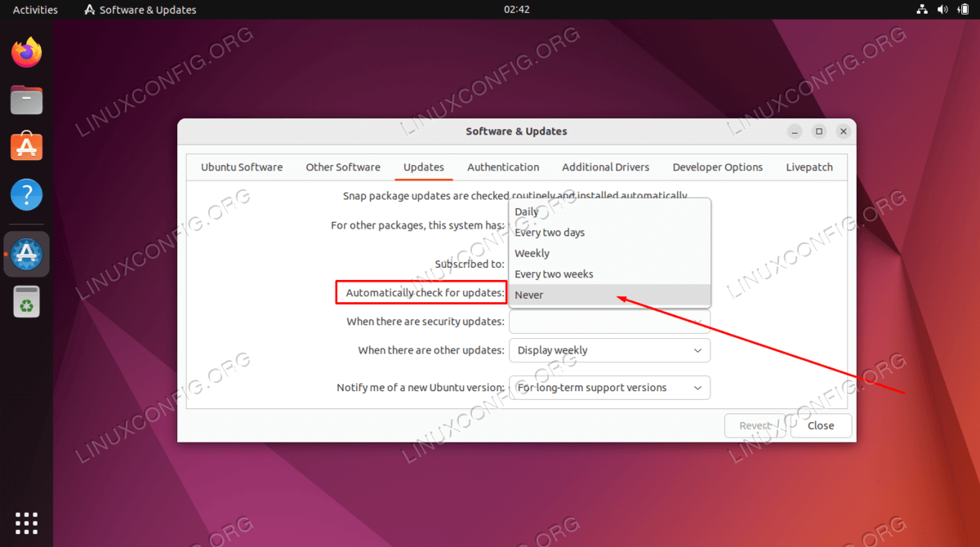Open Software & Updates app menu

[140, 10]
